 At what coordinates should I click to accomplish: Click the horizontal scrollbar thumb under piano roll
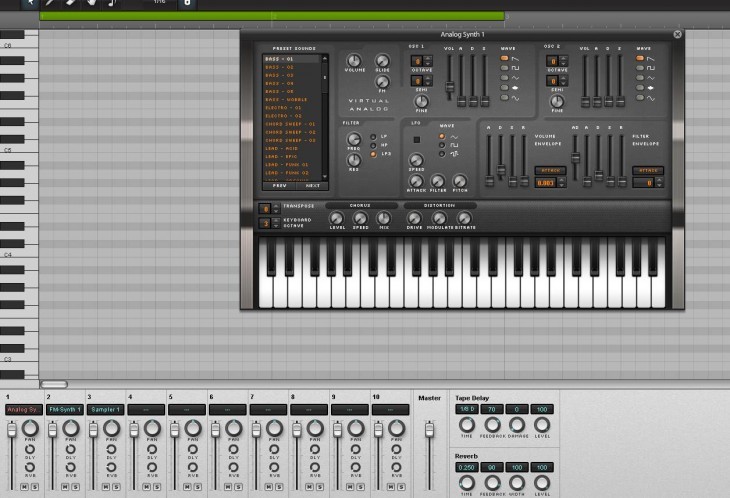(x=54, y=384)
